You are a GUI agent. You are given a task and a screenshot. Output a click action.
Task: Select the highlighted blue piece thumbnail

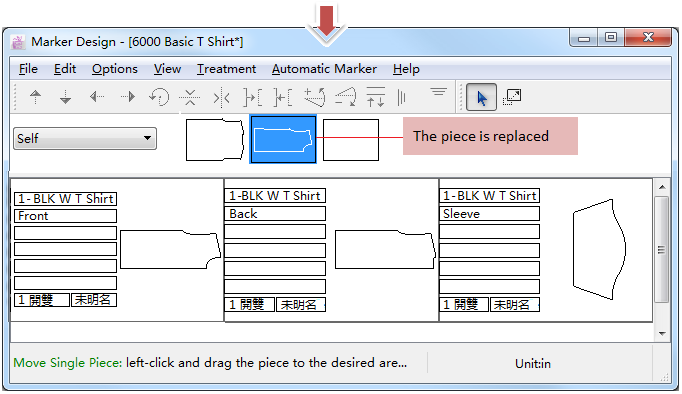283,139
